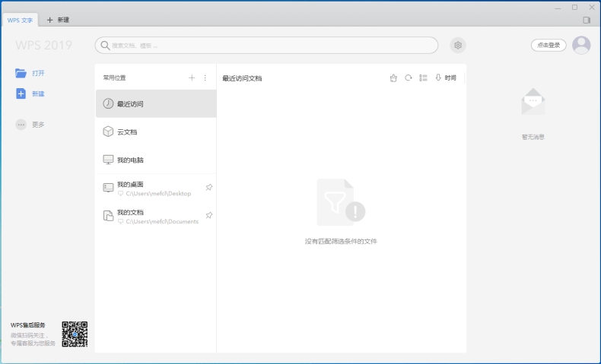The width and height of the screenshot is (601, 364).
Task: Click the sidebar panel toggle icon at top right
Action: (x=587, y=20)
